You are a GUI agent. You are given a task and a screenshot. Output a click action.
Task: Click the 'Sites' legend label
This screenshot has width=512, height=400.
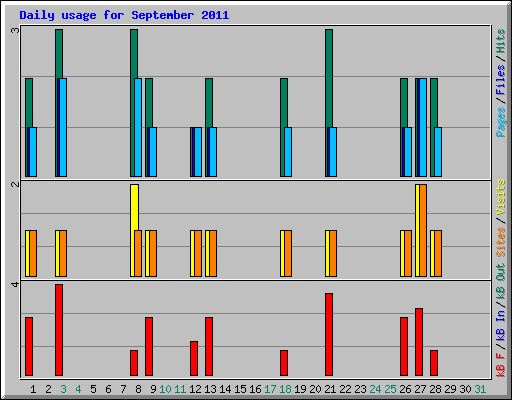(x=500, y=242)
